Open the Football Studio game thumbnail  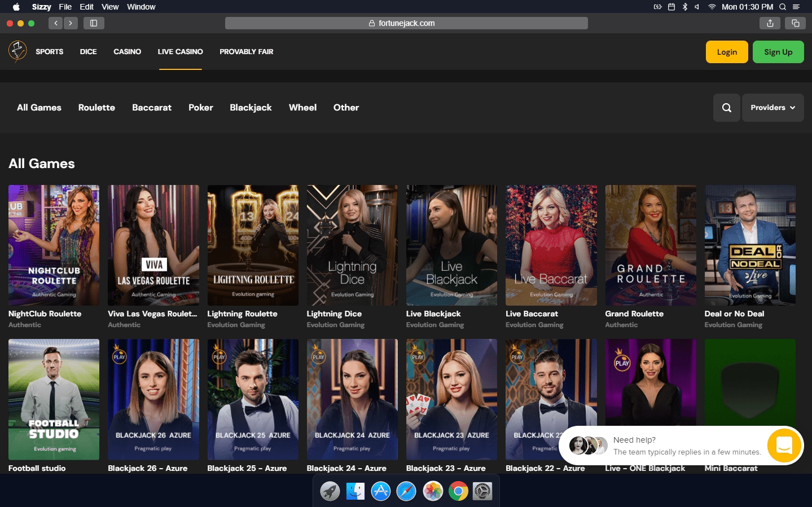(54, 399)
